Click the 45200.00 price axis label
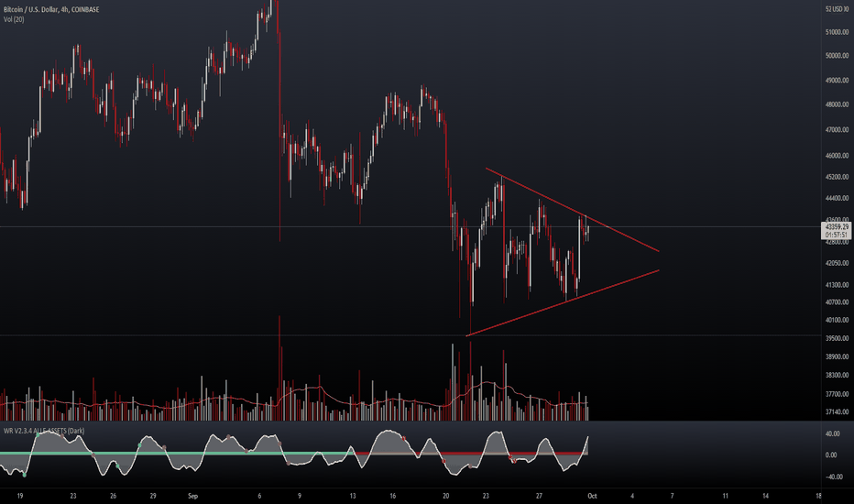Image resolution: width=854 pixels, height=504 pixels. coord(837,177)
